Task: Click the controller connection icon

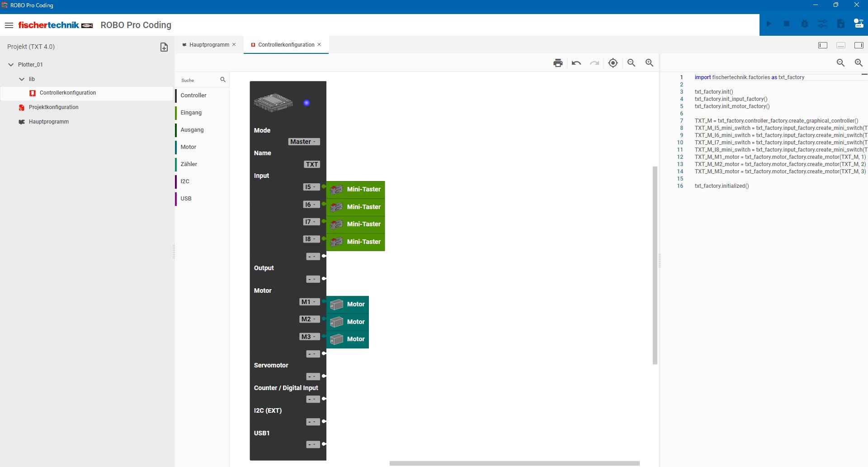Action: click(859, 24)
